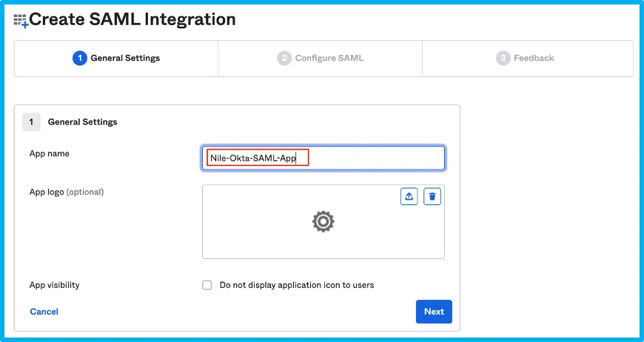Viewport: 644px width, 342px height.
Task: Enable 'Do not display application icon' checkbox
Action: (207, 285)
